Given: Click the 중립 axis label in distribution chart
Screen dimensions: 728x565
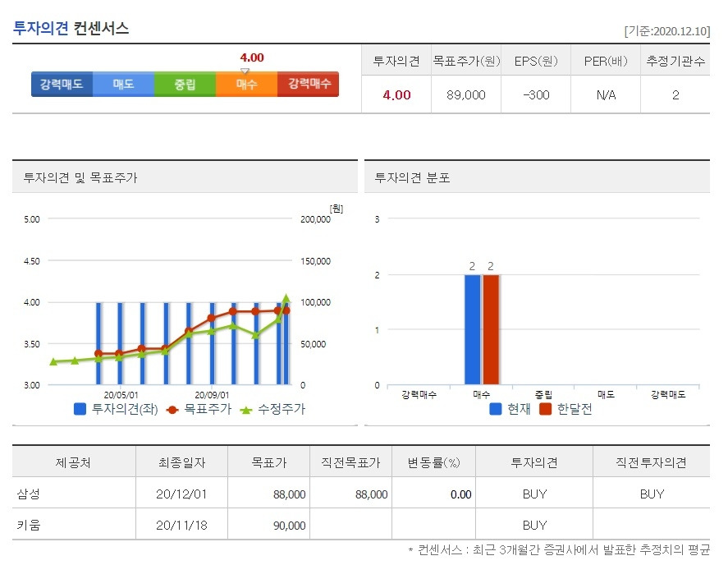Looking at the screenshot, I should pos(543,394).
